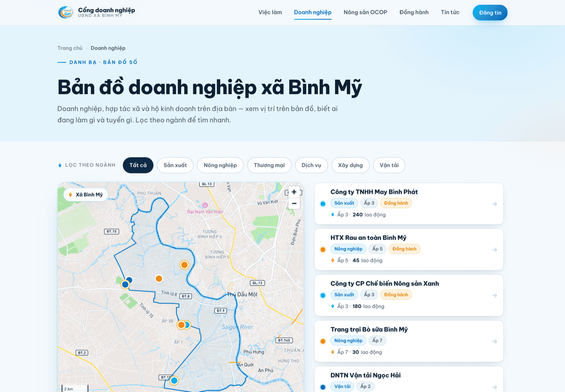
Task: Click orange dot on Trang trại Bò sữa card
Action: (323, 342)
